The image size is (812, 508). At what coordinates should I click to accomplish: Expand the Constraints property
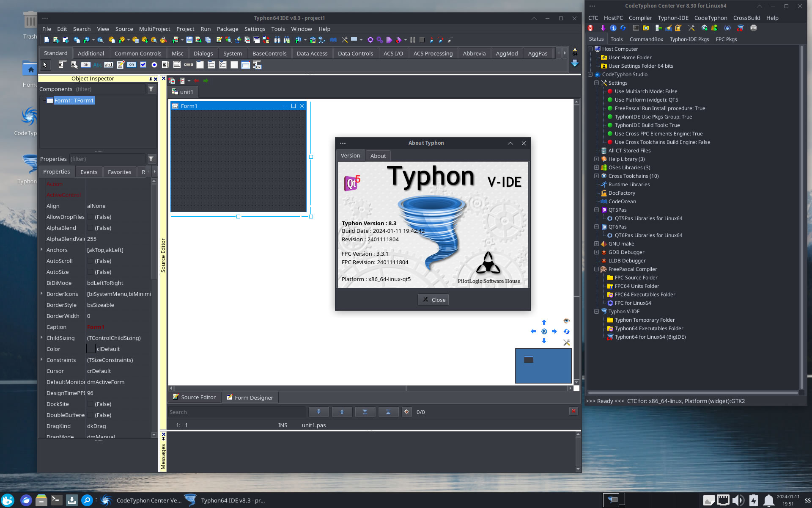click(x=41, y=360)
